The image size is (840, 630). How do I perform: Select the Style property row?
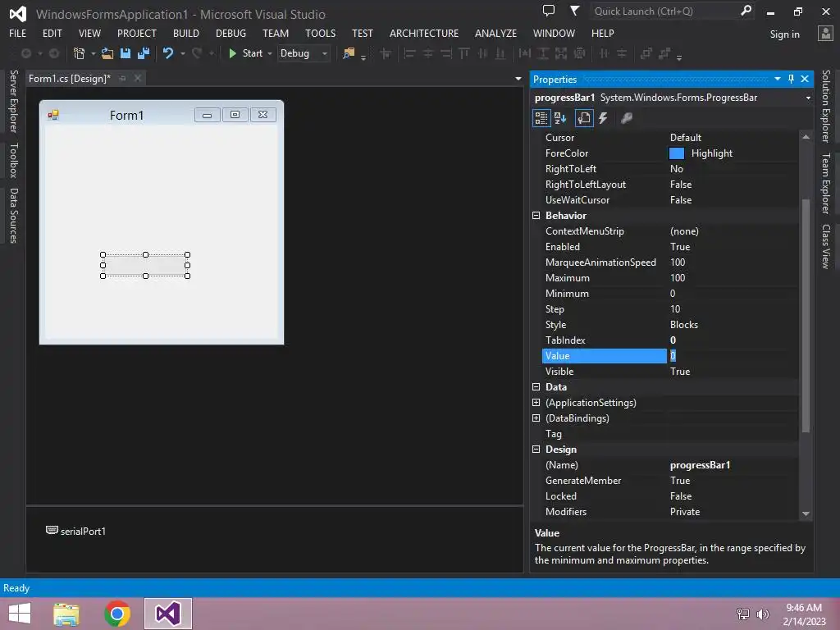(669, 325)
